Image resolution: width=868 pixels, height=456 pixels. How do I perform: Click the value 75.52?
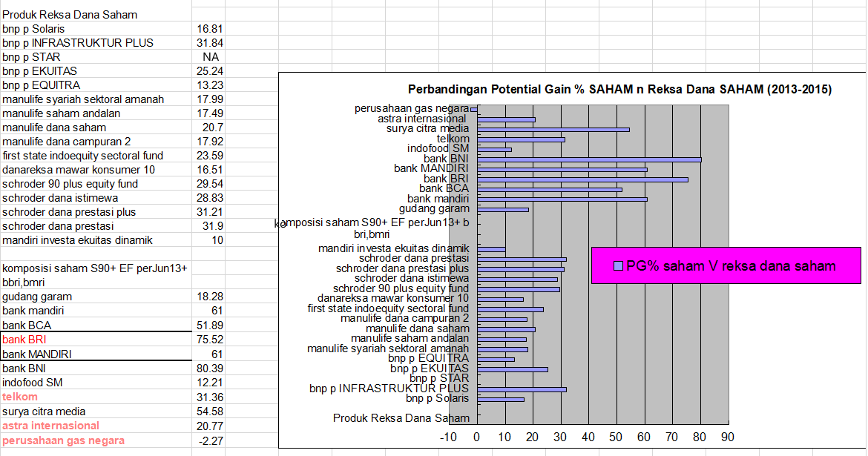point(208,340)
